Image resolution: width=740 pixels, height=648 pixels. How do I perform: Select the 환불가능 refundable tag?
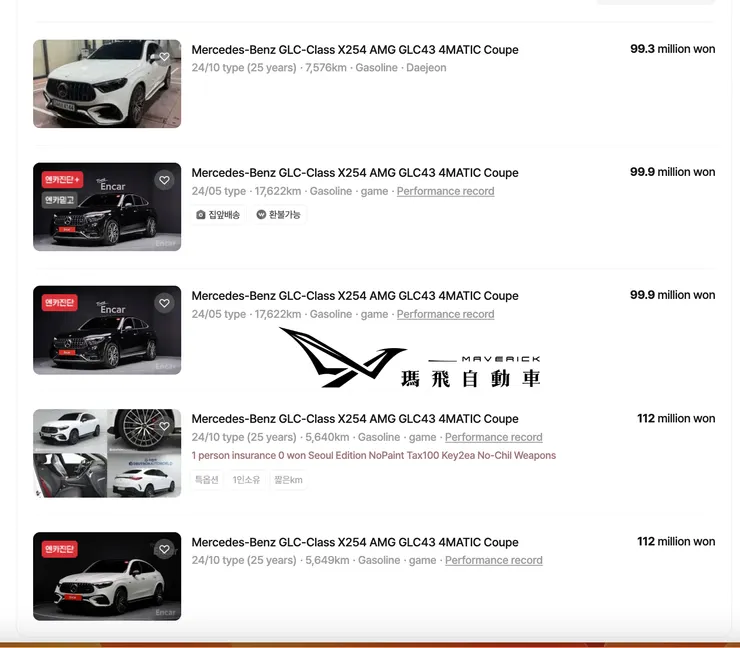point(278,215)
